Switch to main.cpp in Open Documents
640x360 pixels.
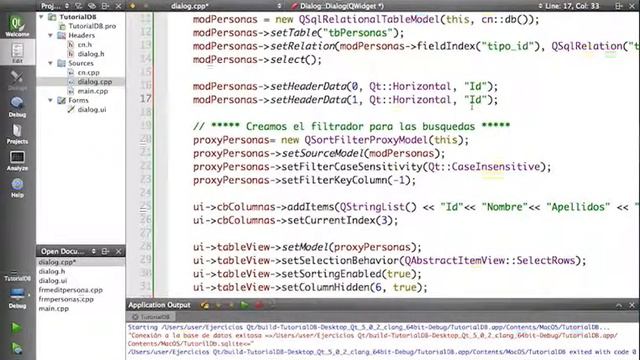(x=53, y=309)
